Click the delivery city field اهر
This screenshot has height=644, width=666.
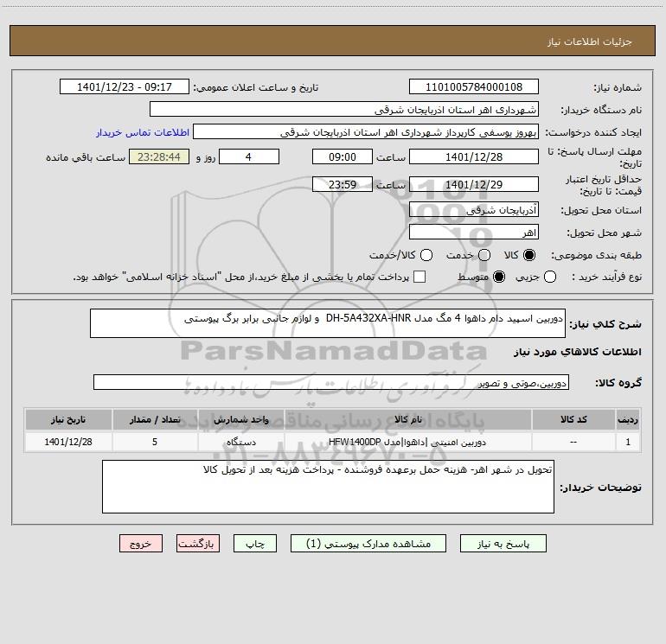point(474,232)
